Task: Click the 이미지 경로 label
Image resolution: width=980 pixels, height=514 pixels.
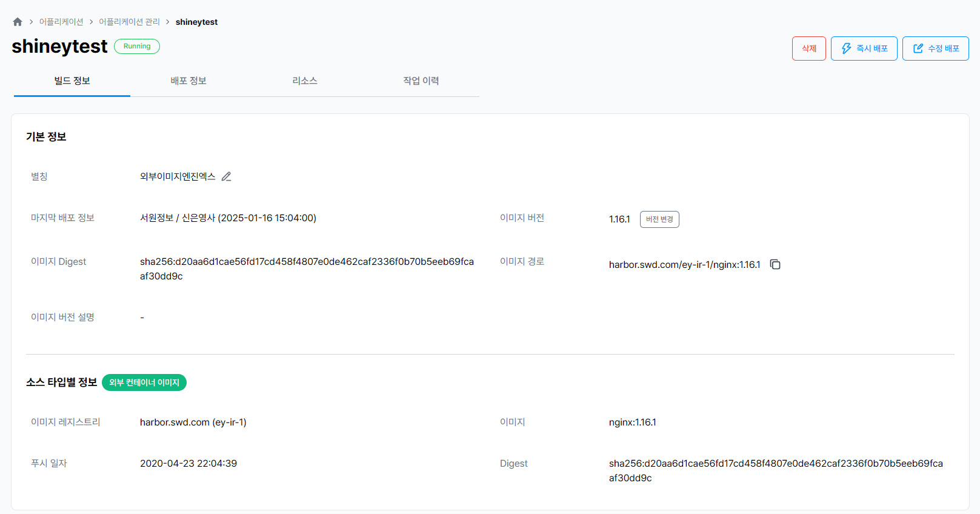Action: pos(522,262)
